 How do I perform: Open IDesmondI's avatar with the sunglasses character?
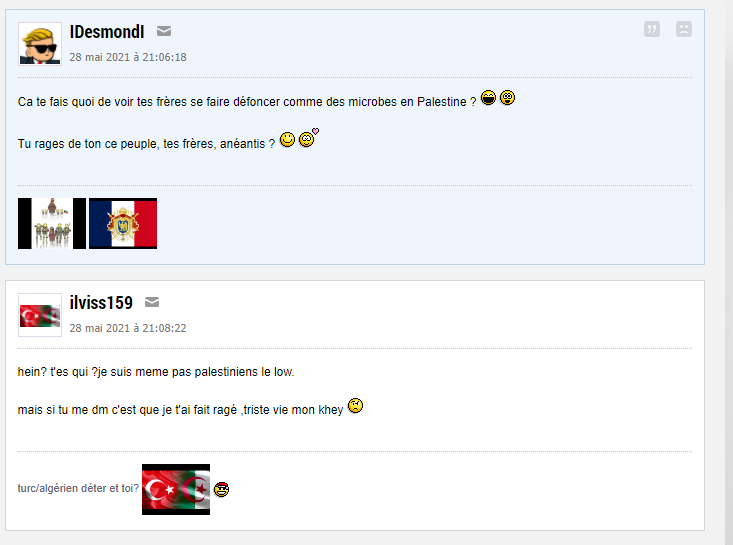pos(40,44)
